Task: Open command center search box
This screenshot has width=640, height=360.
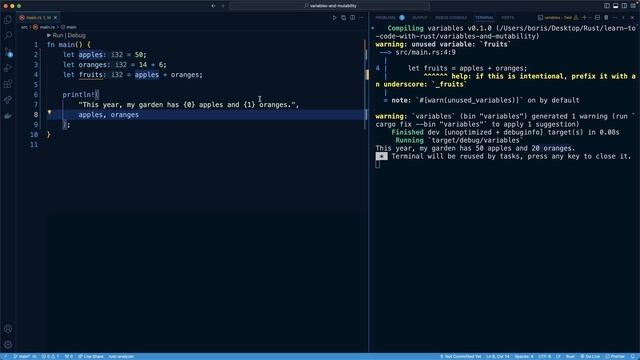Action: click(330, 6)
